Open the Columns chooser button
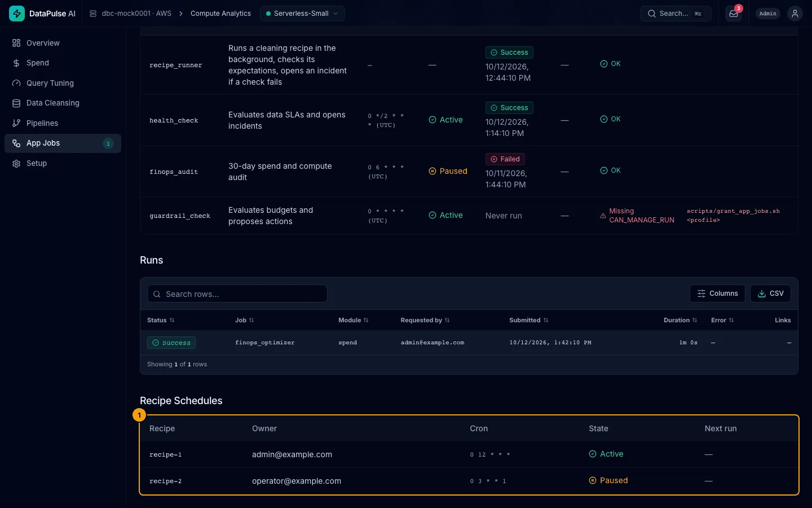 click(x=717, y=294)
